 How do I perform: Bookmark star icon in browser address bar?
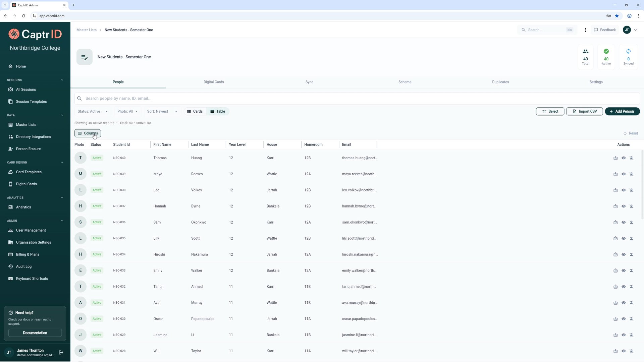[x=616, y=16]
